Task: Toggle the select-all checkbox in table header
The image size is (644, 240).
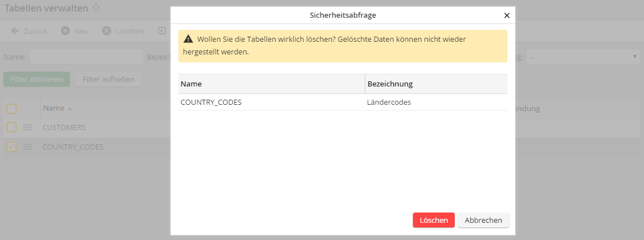Action: (12, 108)
